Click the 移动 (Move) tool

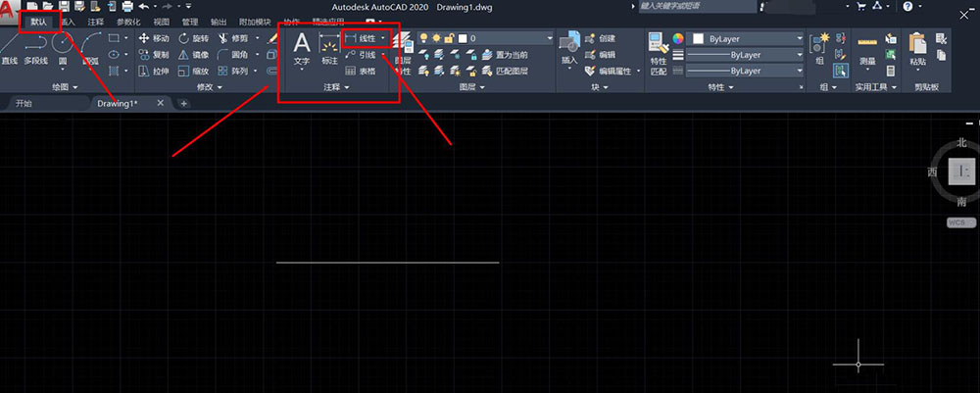[x=154, y=38]
